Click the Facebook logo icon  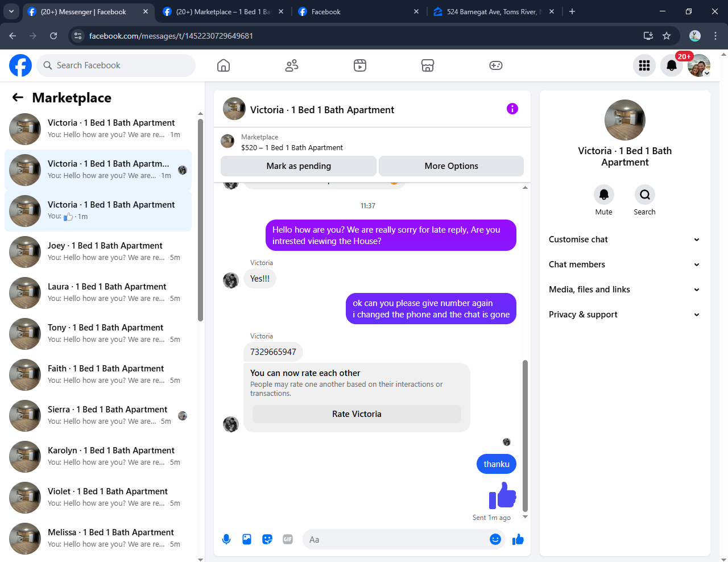point(20,65)
